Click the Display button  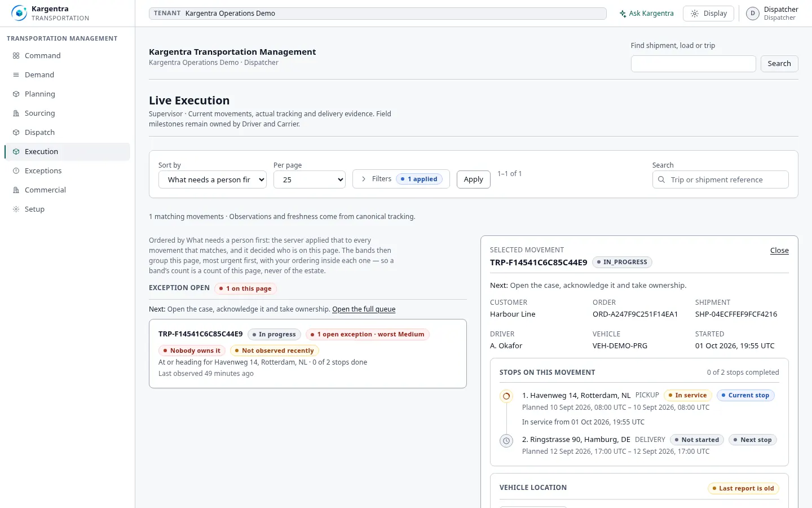click(x=709, y=14)
